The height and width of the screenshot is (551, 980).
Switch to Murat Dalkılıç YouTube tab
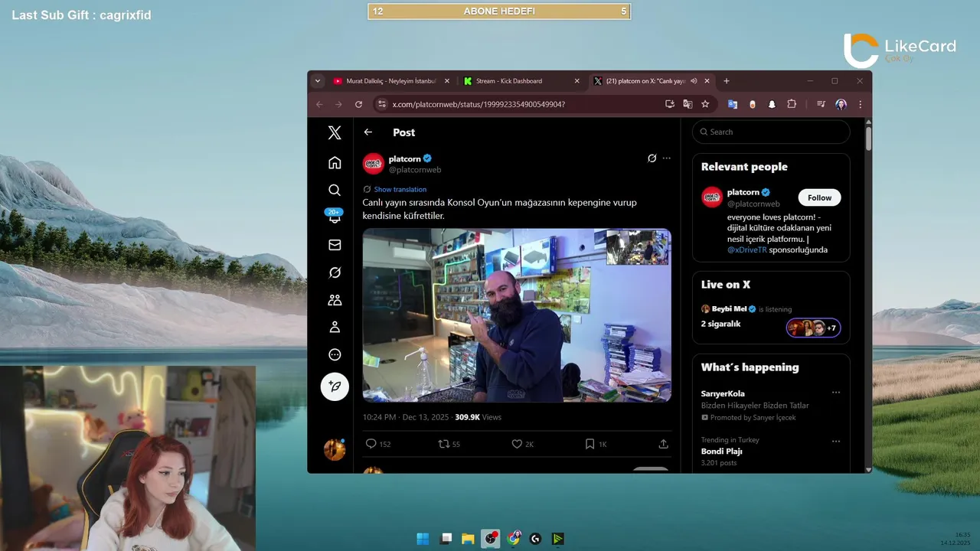point(392,81)
